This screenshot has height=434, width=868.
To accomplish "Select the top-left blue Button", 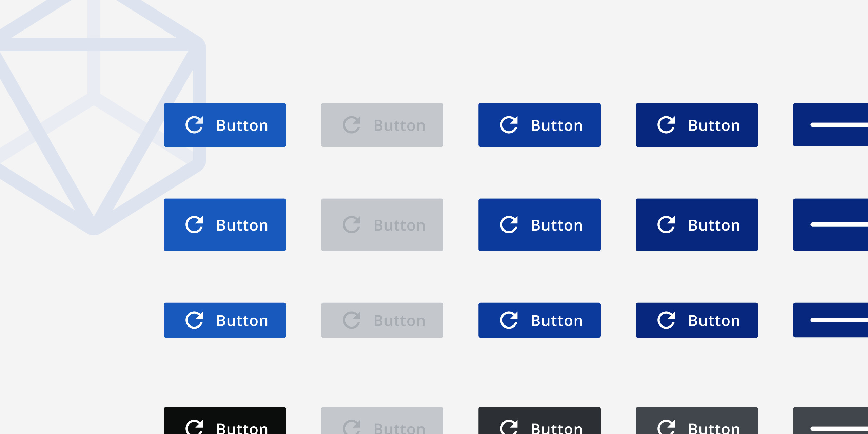I will (225, 125).
